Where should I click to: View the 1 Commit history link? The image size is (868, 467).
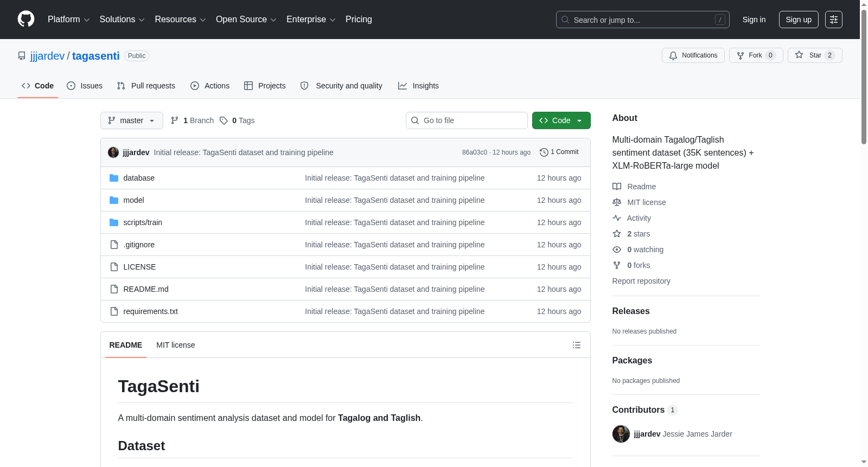tap(559, 152)
